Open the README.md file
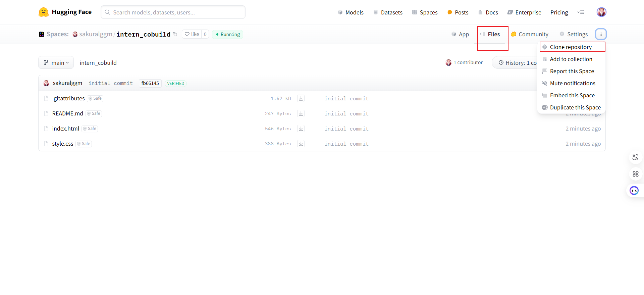 click(68, 113)
